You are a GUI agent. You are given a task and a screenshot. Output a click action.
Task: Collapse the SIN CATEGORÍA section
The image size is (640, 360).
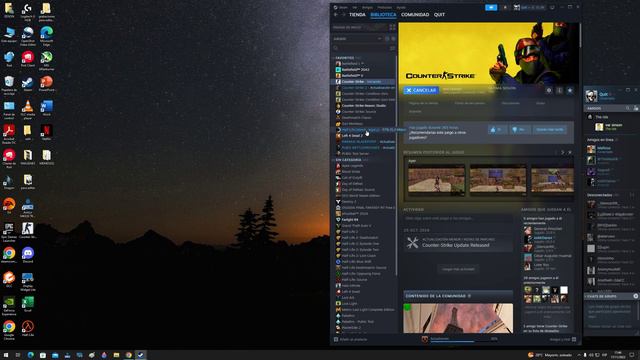349,160
